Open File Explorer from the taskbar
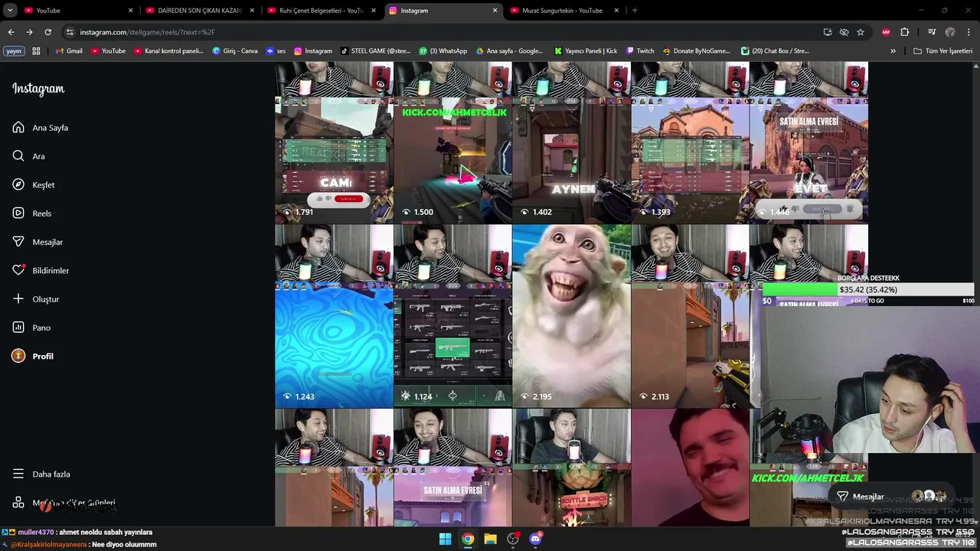Viewport: 980px width, 551px height. coord(490,539)
